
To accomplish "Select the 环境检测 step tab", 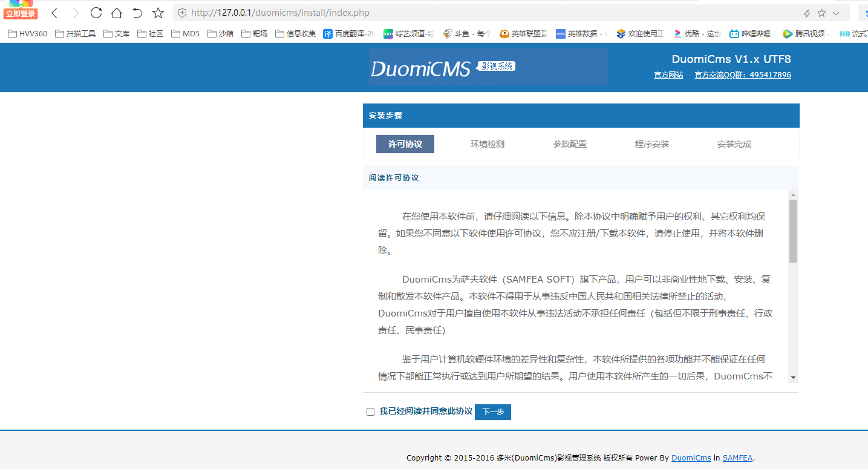I will (x=488, y=144).
